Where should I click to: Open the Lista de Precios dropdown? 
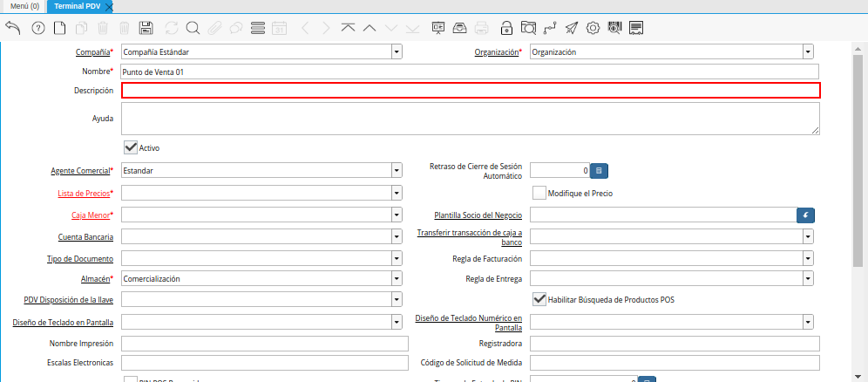point(397,193)
